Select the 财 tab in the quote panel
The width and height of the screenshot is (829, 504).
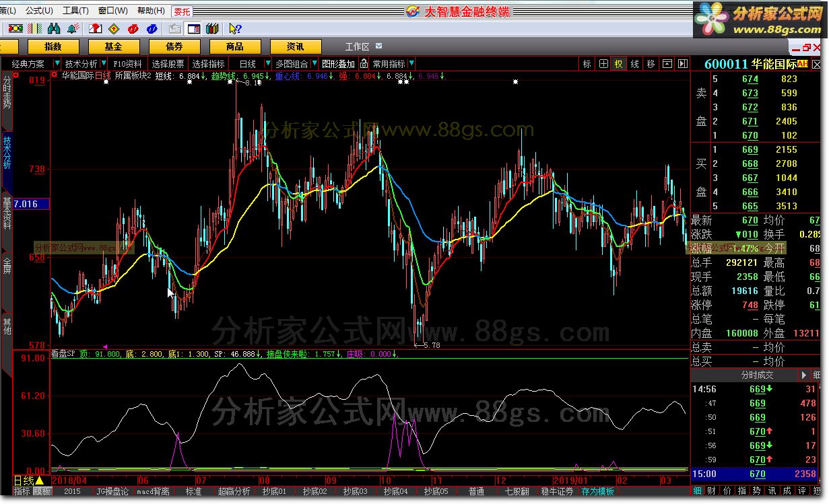pos(711,491)
